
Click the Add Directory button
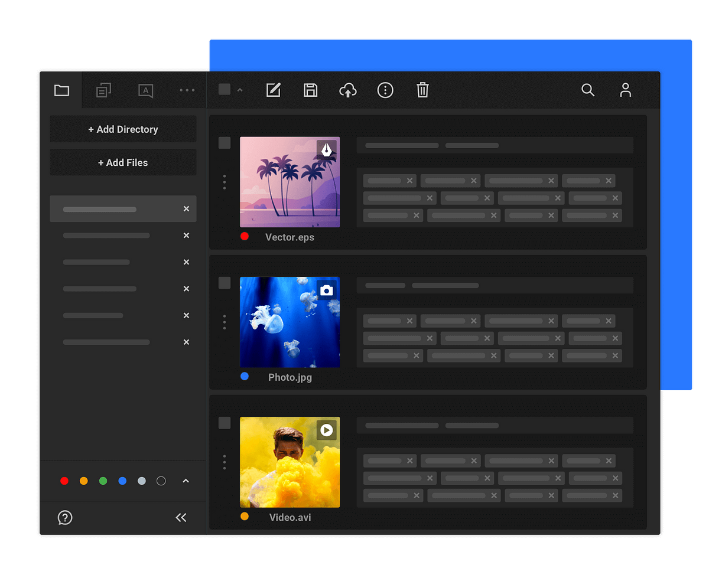click(x=123, y=129)
